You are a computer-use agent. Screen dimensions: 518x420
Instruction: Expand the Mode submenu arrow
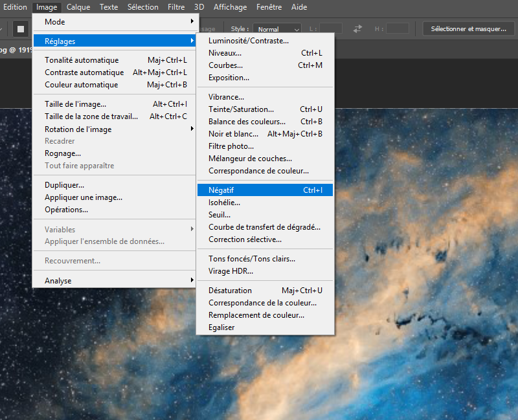coord(192,21)
